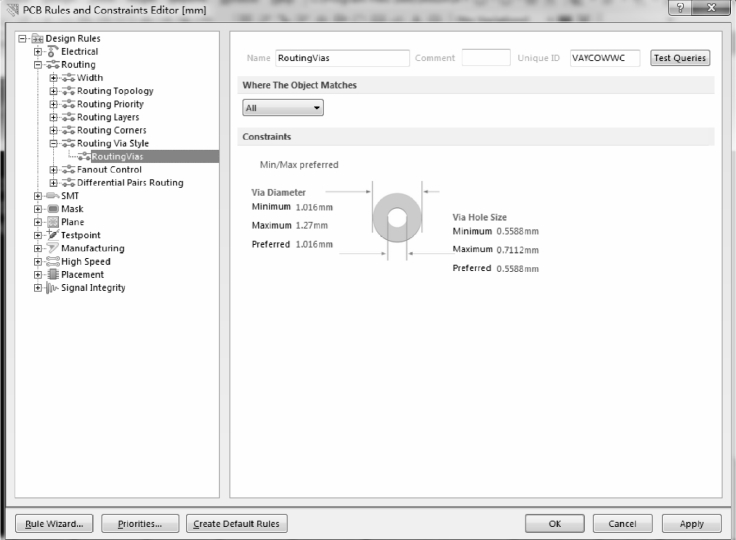Click the Cancel button
The width and height of the screenshot is (736, 540).
pyautogui.click(x=622, y=524)
